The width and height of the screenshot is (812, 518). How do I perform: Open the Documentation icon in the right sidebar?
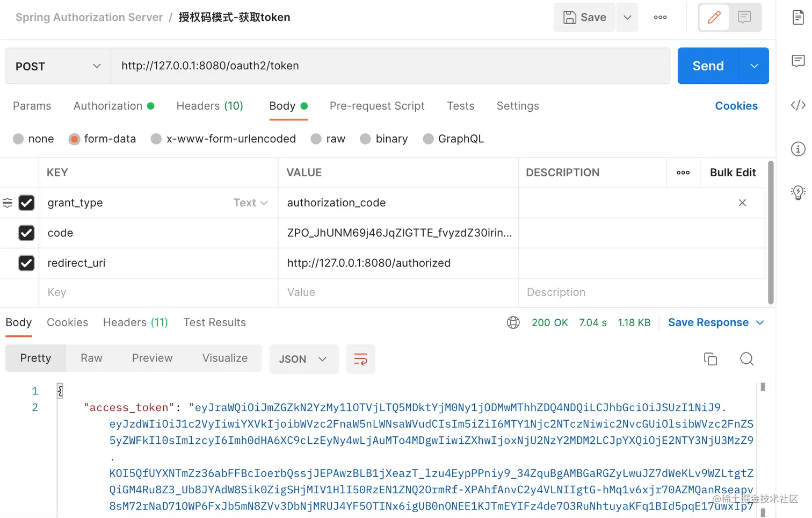click(798, 17)
